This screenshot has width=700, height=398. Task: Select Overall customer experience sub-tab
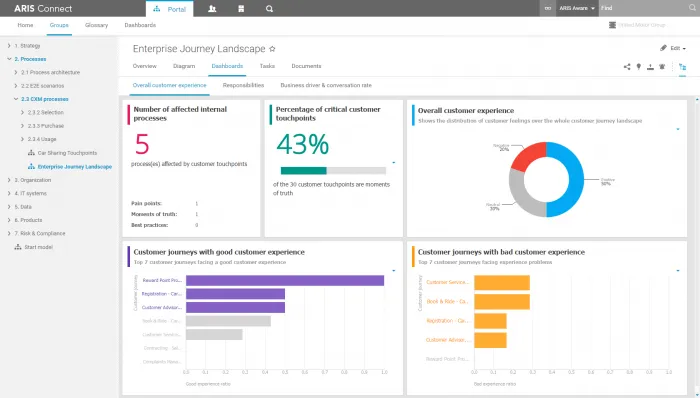pos(170,85)
